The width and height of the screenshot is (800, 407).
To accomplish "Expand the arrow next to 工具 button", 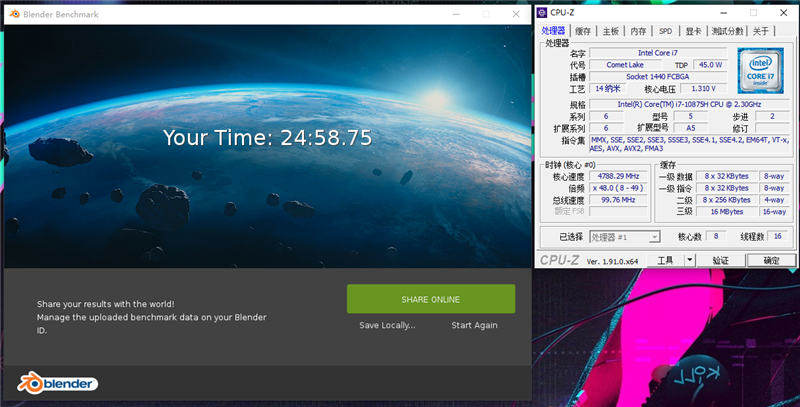I will point(690,261).
